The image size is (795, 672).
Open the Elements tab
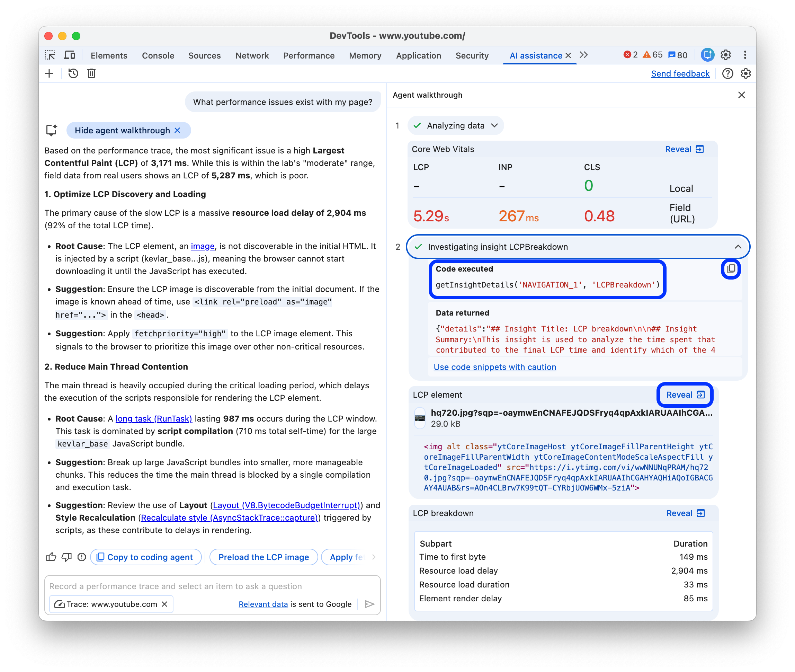click(109, 56)
